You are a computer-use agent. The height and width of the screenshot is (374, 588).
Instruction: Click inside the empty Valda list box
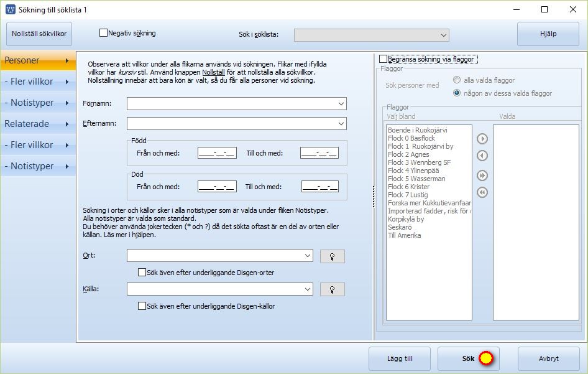click(536, 222)
